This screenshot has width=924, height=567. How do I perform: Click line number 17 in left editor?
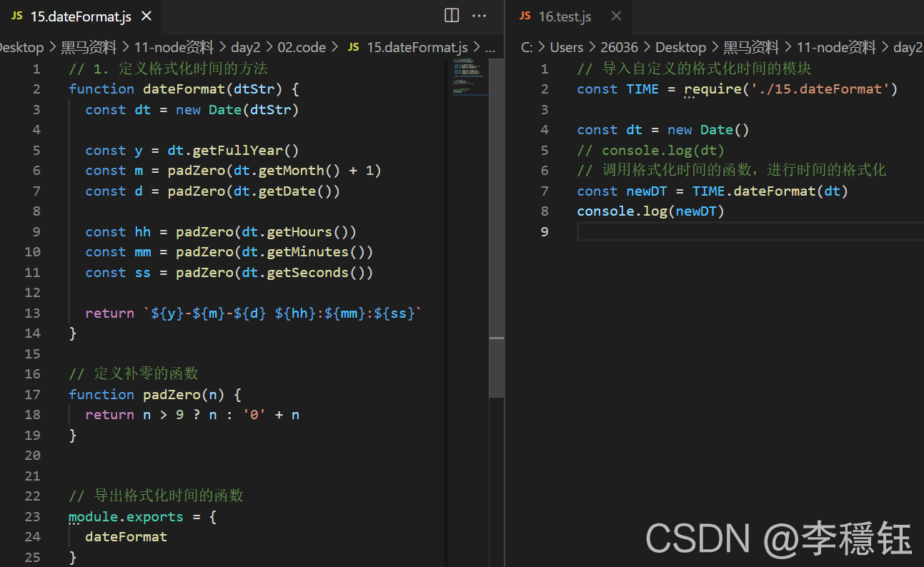pyautogui.click(x=33, y=394)
